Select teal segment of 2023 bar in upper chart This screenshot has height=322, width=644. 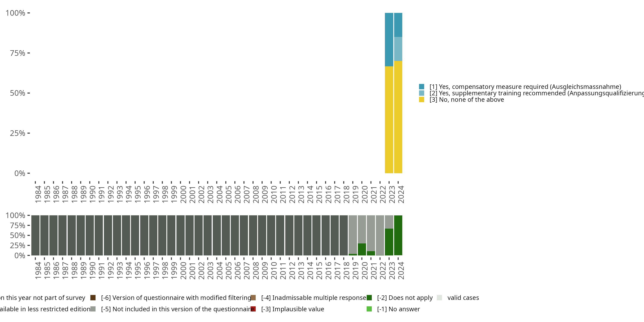tap(389, 39)
